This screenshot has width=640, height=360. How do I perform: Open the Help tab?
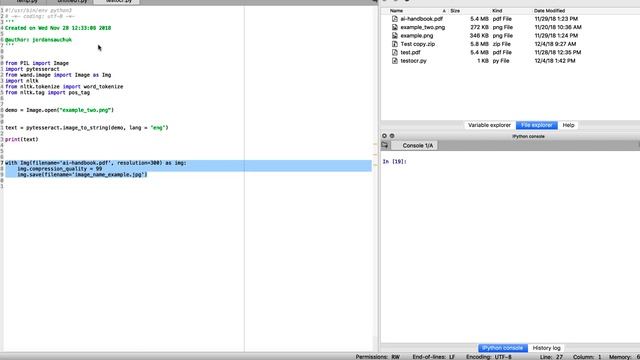[569, 125]
